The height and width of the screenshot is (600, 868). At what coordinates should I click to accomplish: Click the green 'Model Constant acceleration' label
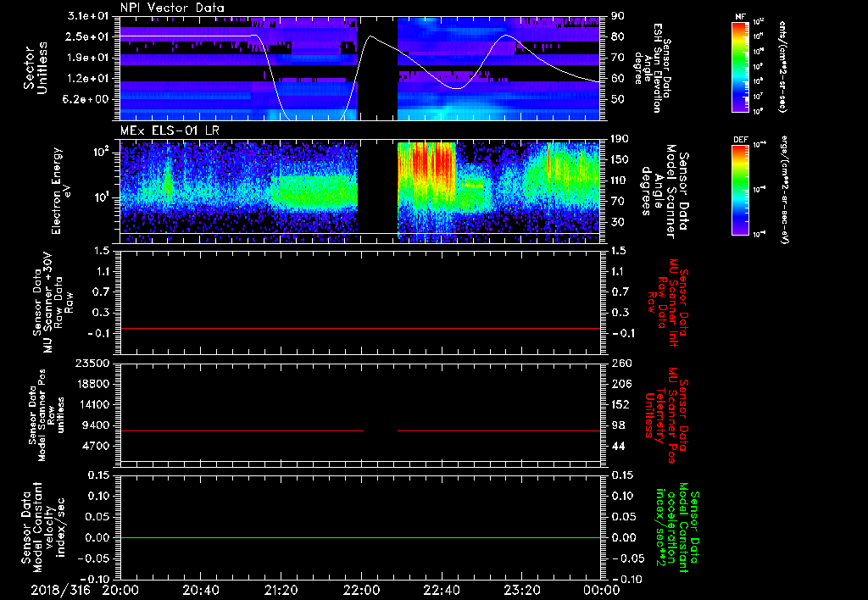(x=677, y=527)
